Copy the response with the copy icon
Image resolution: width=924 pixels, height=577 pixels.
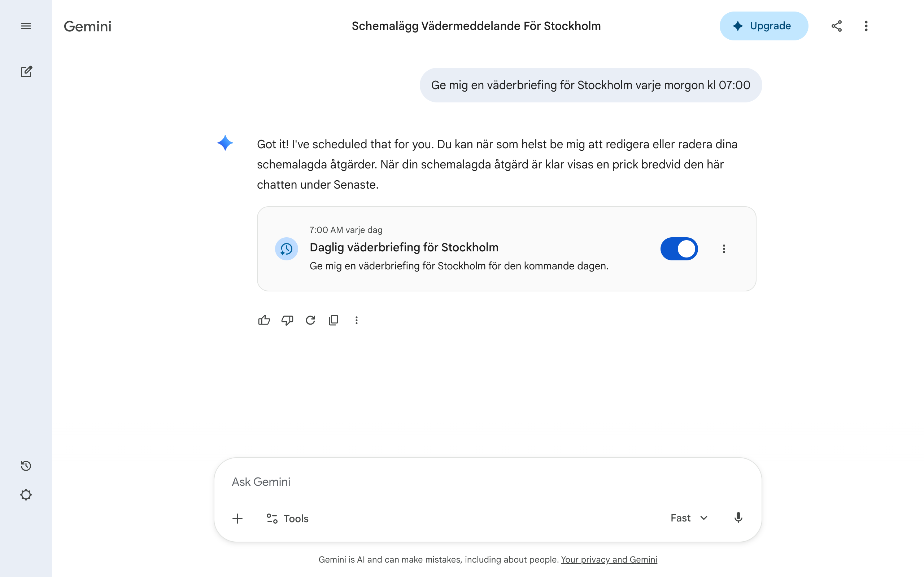(334, 320)
